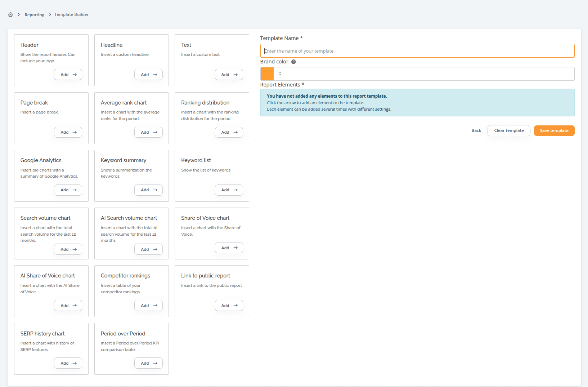Add the Ranking distribution element
Viewport: 588px width, 387px height.
tap(229, 132)
